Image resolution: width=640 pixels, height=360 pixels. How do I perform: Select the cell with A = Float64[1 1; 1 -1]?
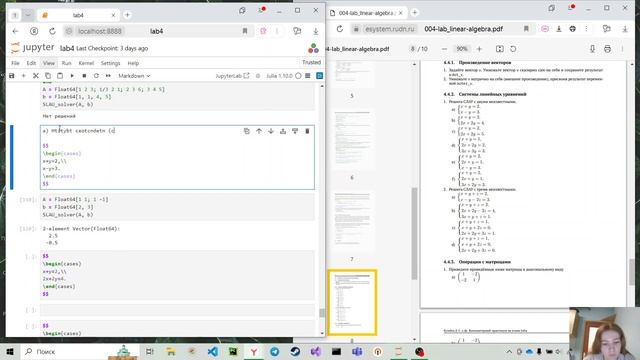(178, 207)
